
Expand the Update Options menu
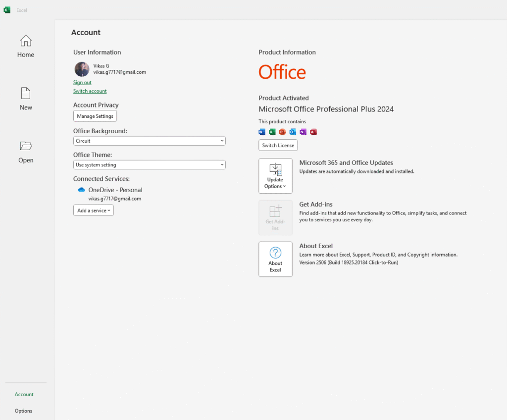[x=275, y=176]
